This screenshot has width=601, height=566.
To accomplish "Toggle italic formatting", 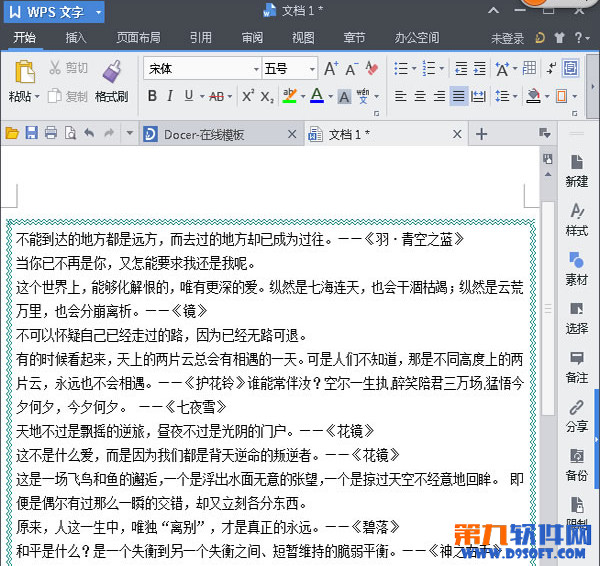I will [171, 97].
